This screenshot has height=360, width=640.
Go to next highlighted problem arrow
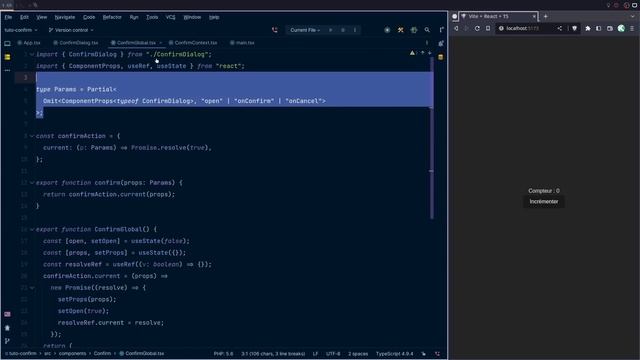(429, 53)
